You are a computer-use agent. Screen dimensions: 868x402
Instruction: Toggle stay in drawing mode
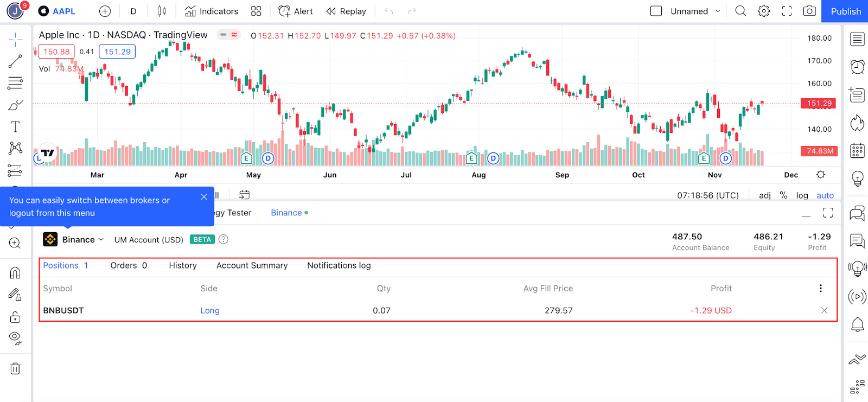[15, 295]
